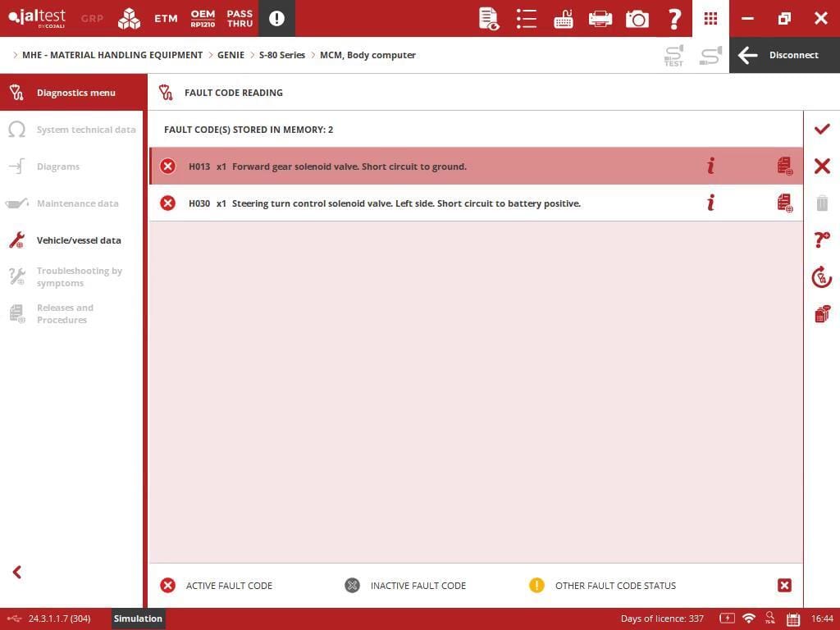This screenshot has height=630, width=840.
Task: Open the list view options icon
Action: click(527, 18)
